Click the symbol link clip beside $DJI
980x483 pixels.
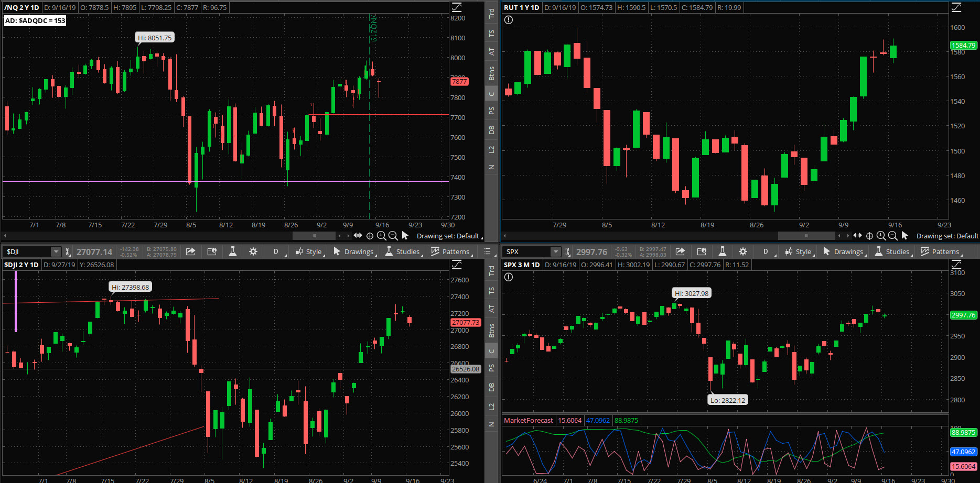pos(68,251)
